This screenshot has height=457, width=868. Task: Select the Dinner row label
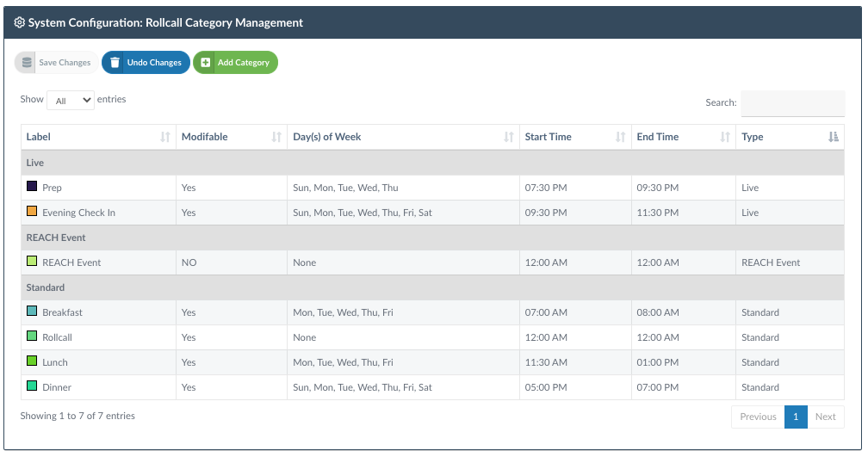pos(57,387)
